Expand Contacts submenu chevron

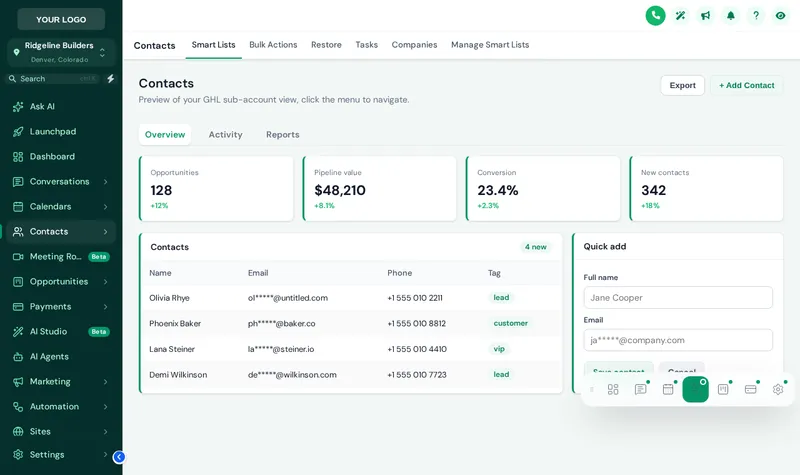coord(105,232)
